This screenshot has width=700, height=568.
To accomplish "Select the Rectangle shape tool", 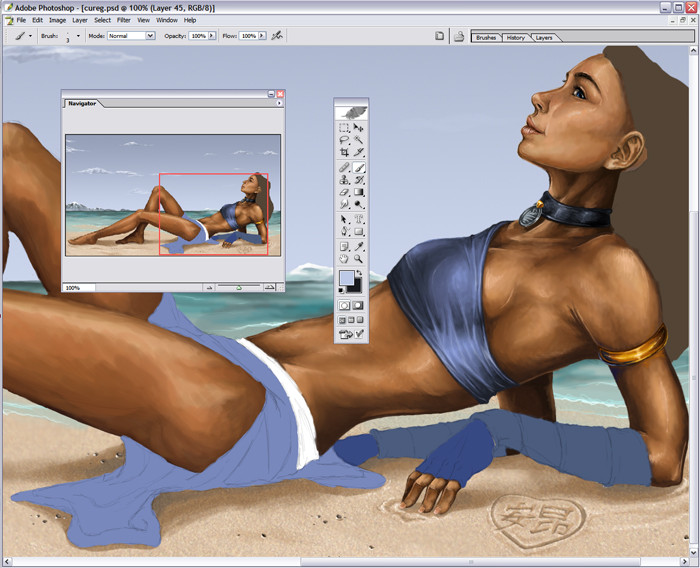I will [x=358, y=231].
